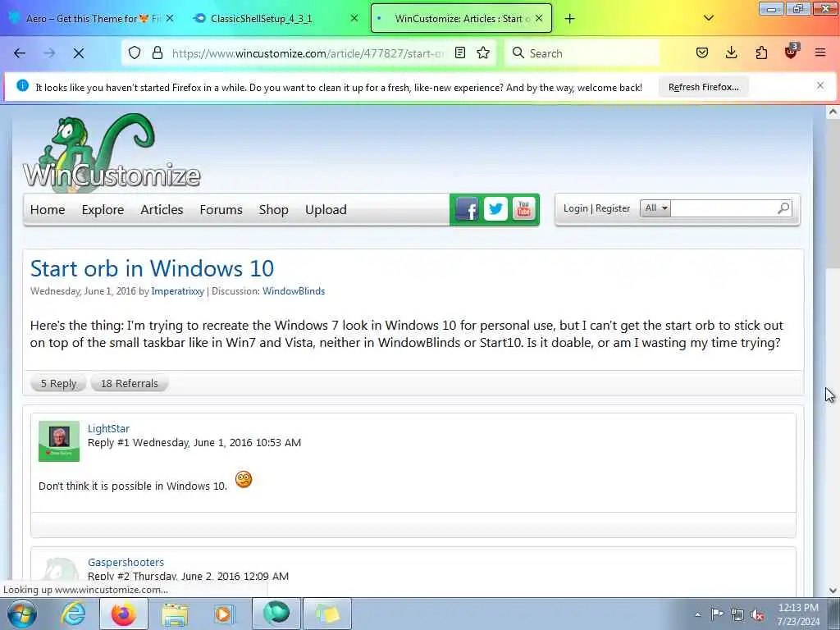Screen dimensions: 840x630
Task: Open the Extensions puzzle icon
Action: tap(761, 53)
